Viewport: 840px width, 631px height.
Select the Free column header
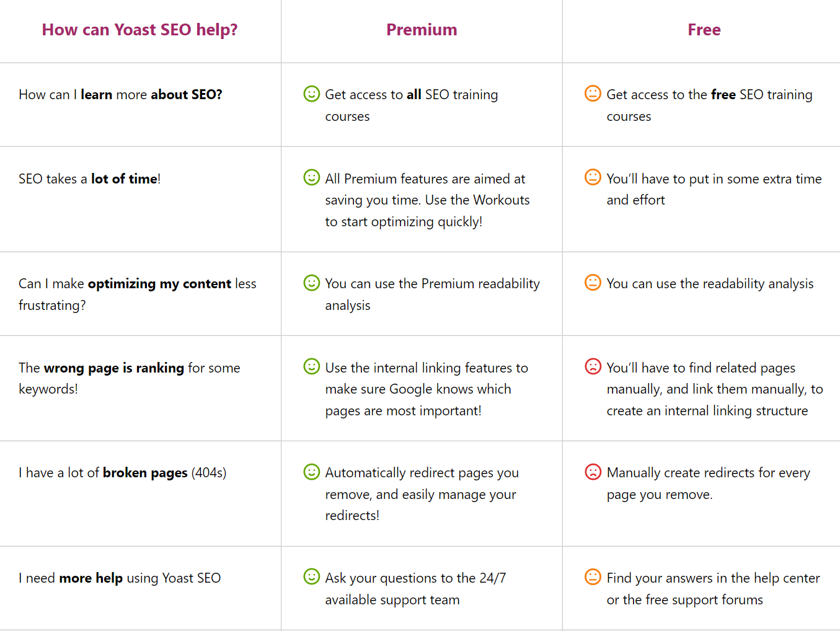[704, 30]
